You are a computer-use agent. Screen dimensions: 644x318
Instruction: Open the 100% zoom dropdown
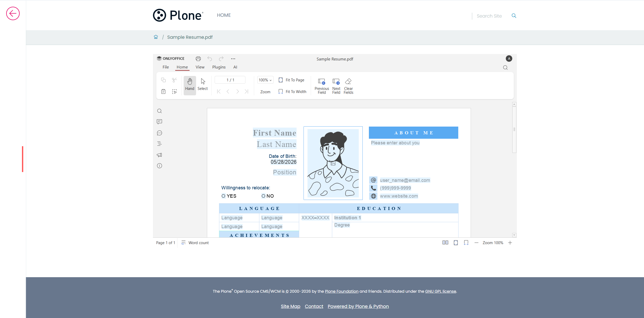(x=265, y=80)
